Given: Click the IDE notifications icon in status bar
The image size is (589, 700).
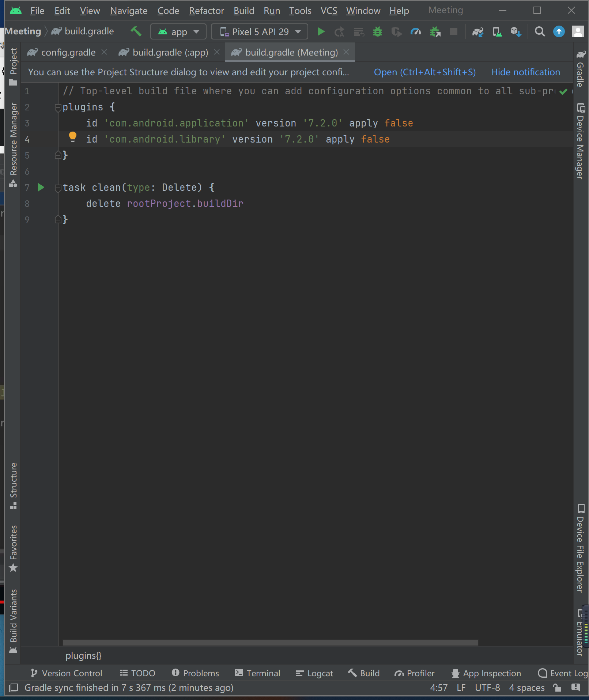Looking at the screenshot, I should (576, 688).
